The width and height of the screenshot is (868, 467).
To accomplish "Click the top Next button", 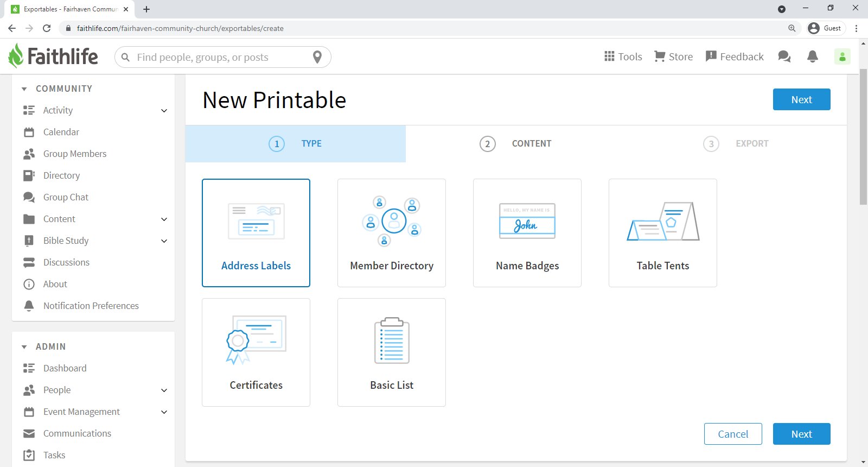I will pos(801,99).
